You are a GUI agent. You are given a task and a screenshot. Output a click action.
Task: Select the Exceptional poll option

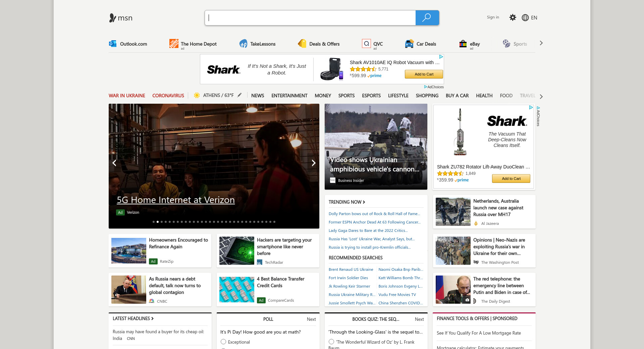tap(223, 342)
